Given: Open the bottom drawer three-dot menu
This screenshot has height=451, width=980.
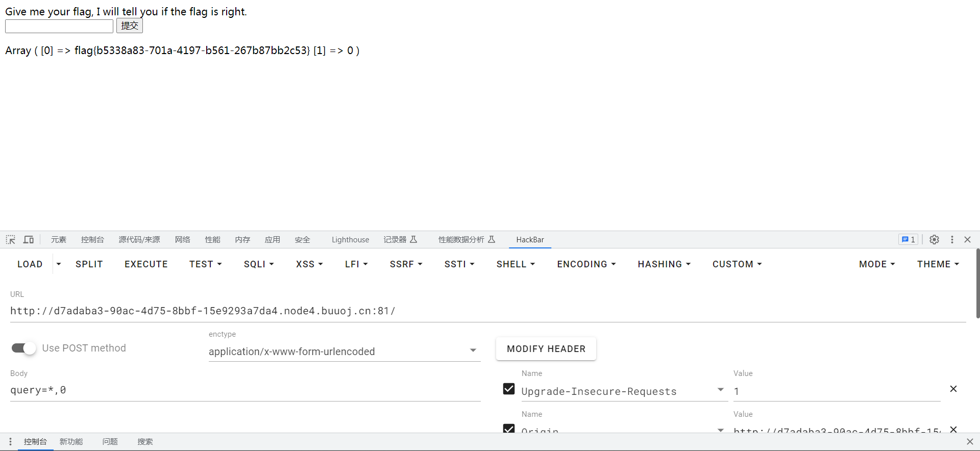Looking at the screenshot, I should [x=10, y=441].
